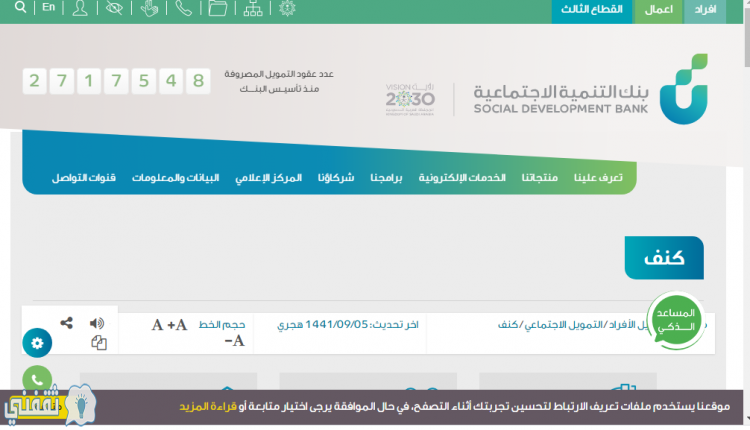Viewport: 750px width, 430px height.
Task: Click the speaker read-aloud icon
Action: tap(97, 323)
